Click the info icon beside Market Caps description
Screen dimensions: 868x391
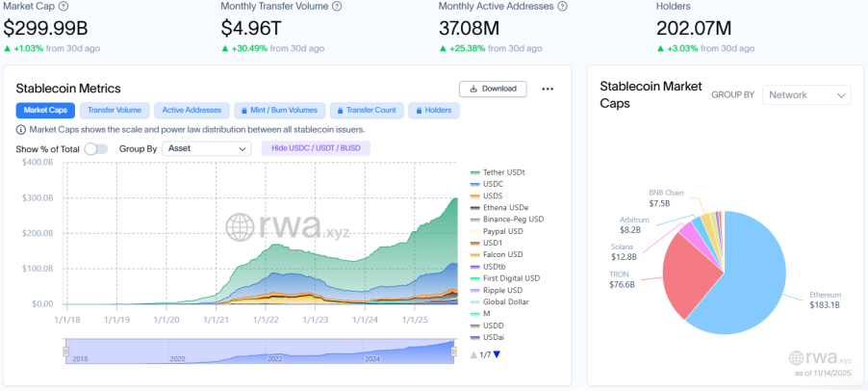[x=21, y=129]
